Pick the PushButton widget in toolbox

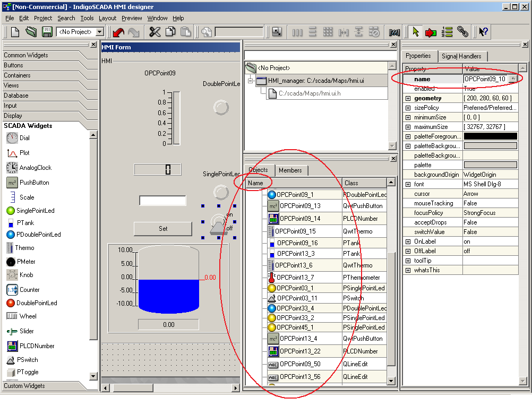tap(28, 183)
